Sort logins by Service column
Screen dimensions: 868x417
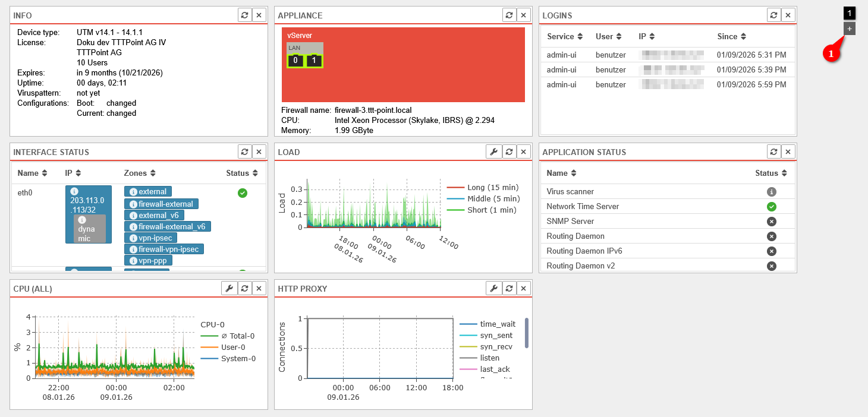tap(565, 37)
